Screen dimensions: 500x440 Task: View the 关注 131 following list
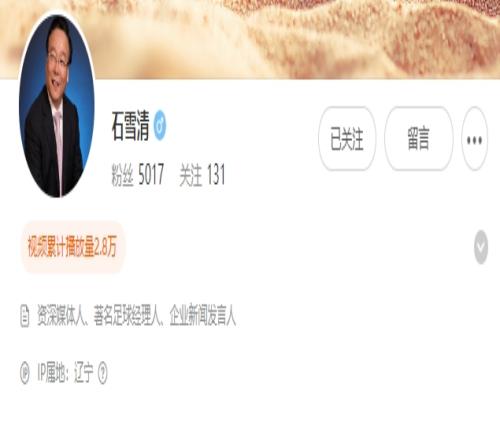coord(202,174)
